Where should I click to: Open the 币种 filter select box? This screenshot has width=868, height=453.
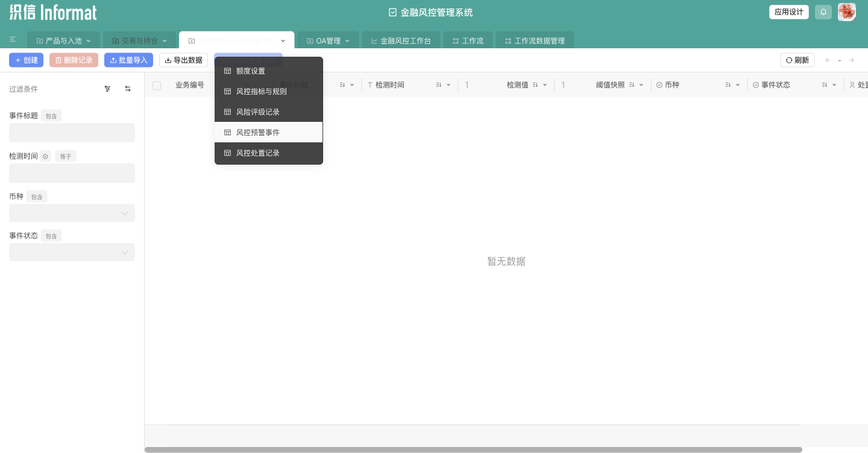coord(72,213)
